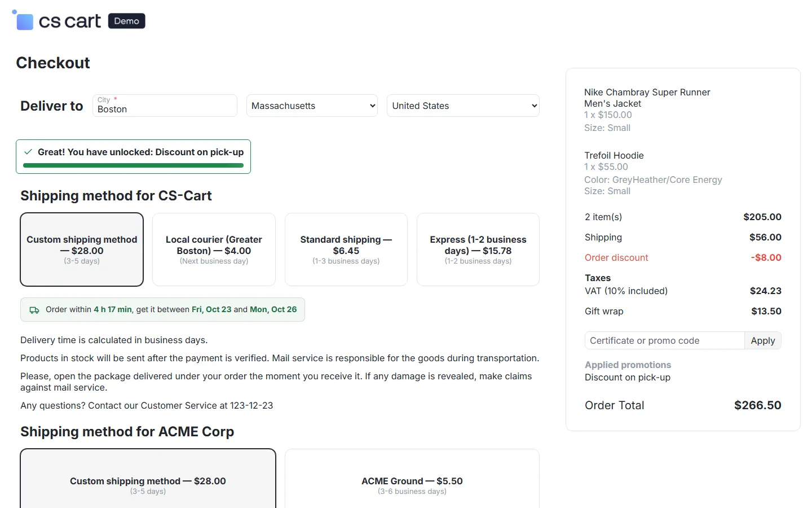
Task: Click the 1 x $150.00 jacket price line
Action: click(608, 115)
